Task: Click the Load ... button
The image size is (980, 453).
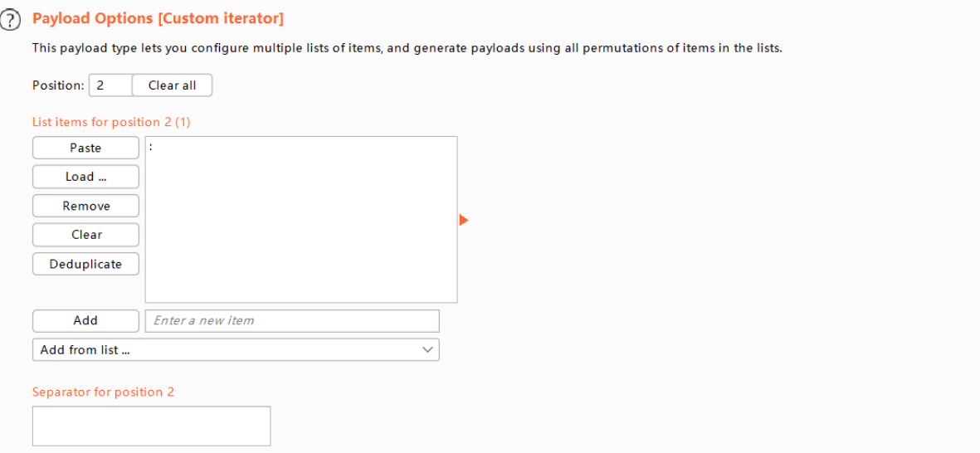Action: coord(85,177)
